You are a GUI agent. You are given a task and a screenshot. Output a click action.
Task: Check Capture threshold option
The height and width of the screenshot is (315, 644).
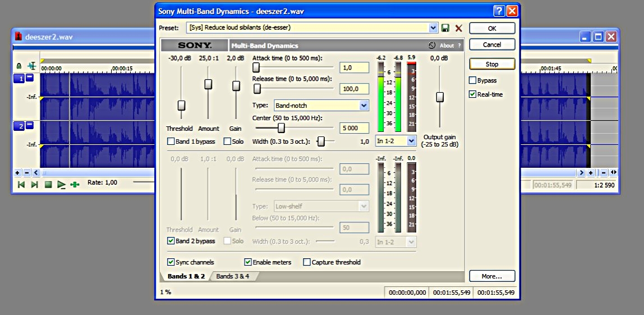pos(307,262)
